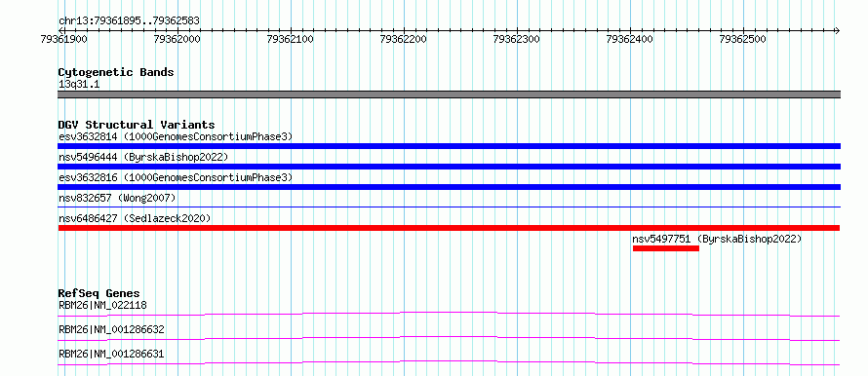868x376 pixels.
Task: Click the DGV Structural Variants heading
Action: [x=137, y=125]
